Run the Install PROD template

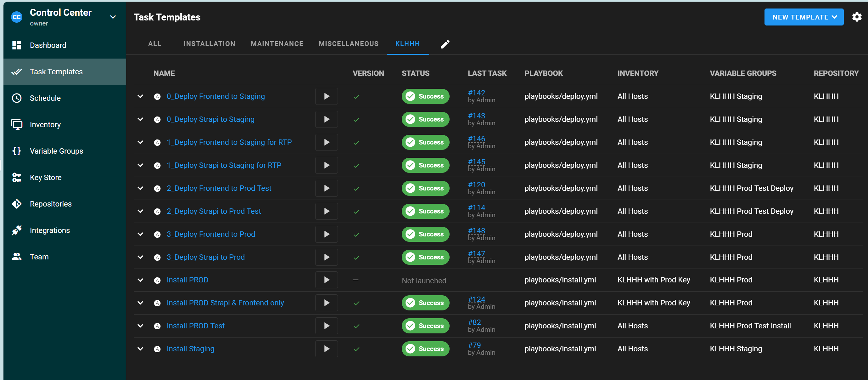point(327,280)
